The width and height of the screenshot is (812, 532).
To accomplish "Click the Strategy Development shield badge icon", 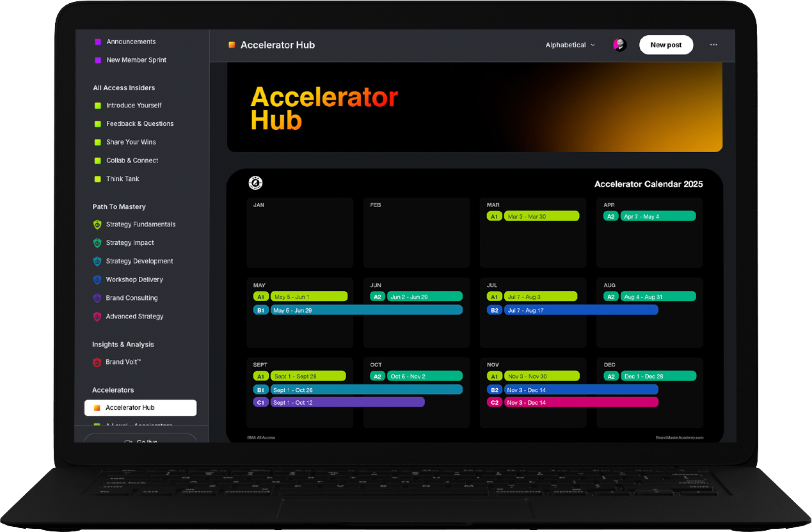I will 97,262.
